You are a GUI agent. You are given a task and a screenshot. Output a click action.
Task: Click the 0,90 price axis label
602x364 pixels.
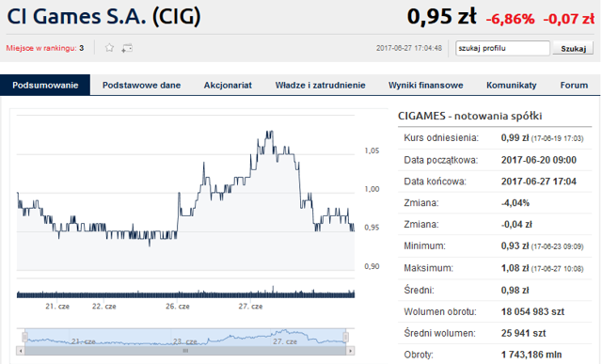pyautogui.click(x=372, y=266)
